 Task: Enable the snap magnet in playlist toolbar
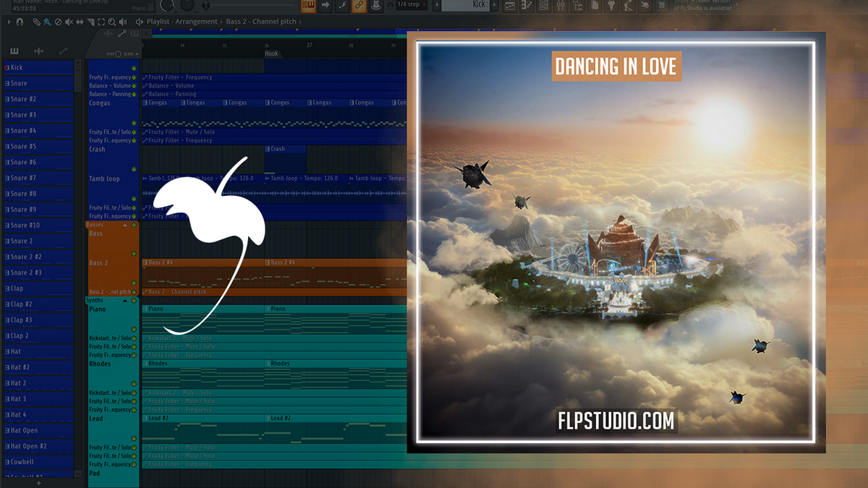pos(20,22)
